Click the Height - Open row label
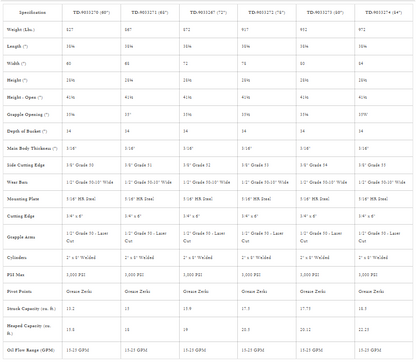Viewport: 416px width, 362px height. pos(25,97)
